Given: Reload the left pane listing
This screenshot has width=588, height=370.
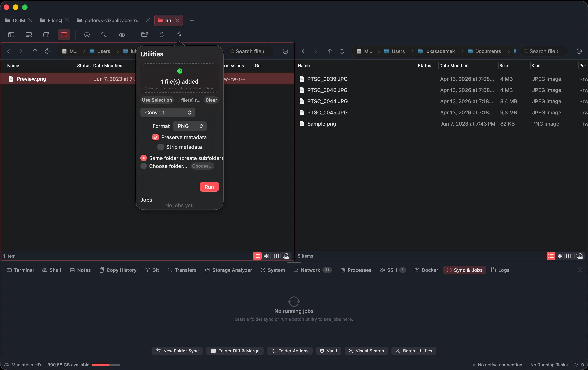Looking at the screenshot, I should [47, 51].
